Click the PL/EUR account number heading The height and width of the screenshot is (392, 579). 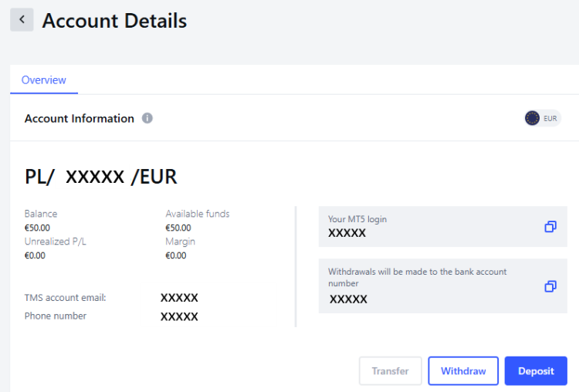tap(101, 177)
